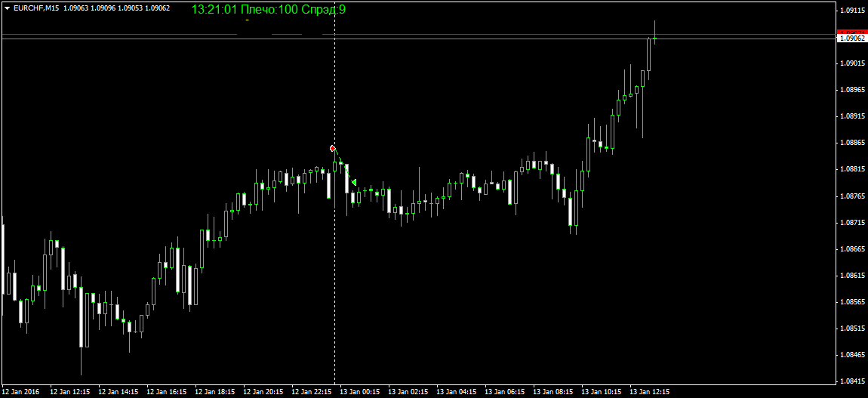The height and width of the screenshot is (398, 868).
Task: Click the 13 Jan 08:15 time label
Action: (553, 392)
